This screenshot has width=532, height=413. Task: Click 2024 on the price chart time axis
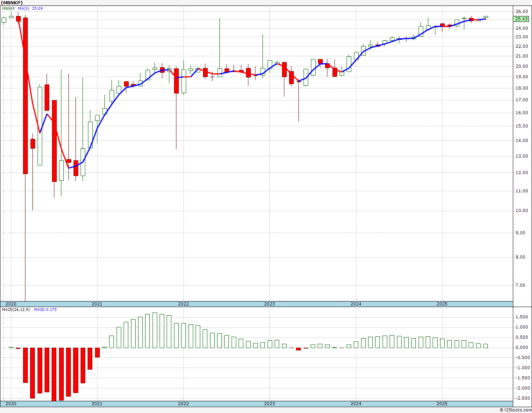click(356, 304)
